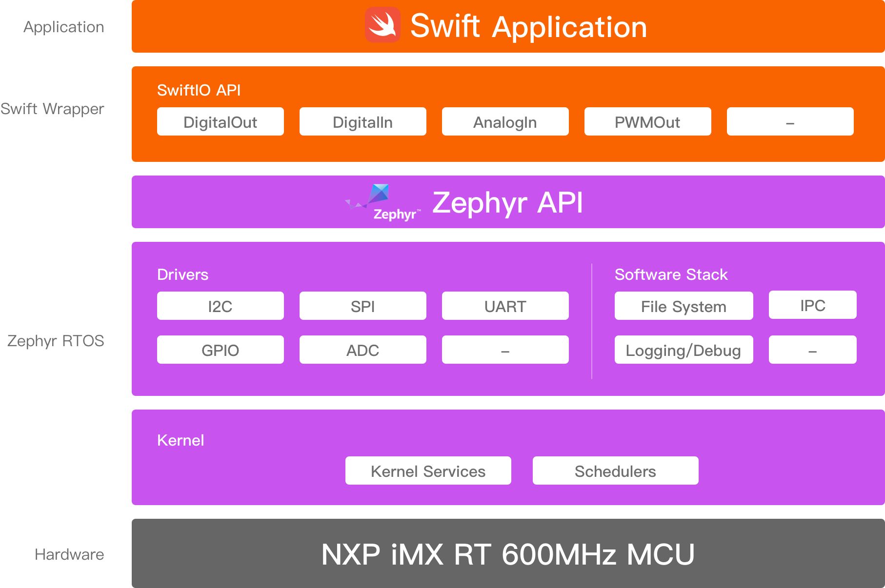Viewport: 885px width, 588px height.
Task: Click the Zephyr API title text
Action: tap(507, 202)
